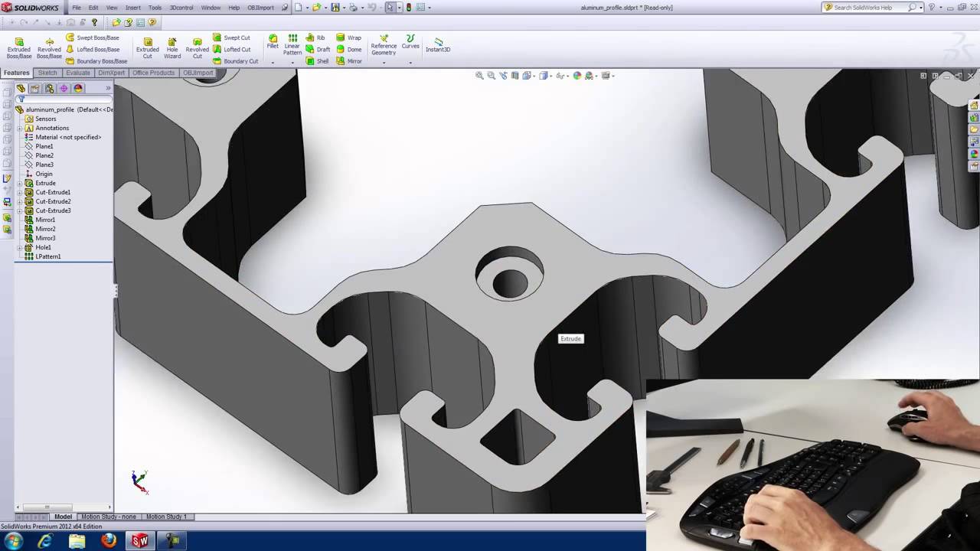
Task: Select the Revolved Boss/Base tool
Action: click(49, 47)
